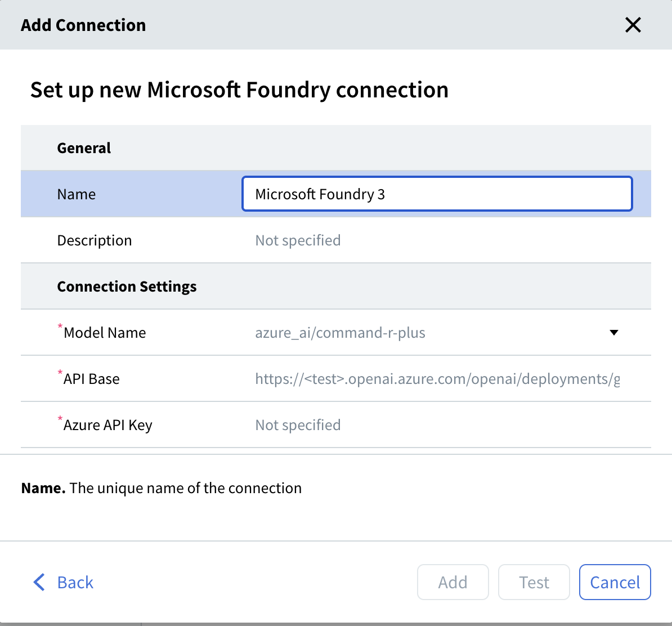Click the Add button
This screenshot has height=626, width=672.
pos(453,582)
